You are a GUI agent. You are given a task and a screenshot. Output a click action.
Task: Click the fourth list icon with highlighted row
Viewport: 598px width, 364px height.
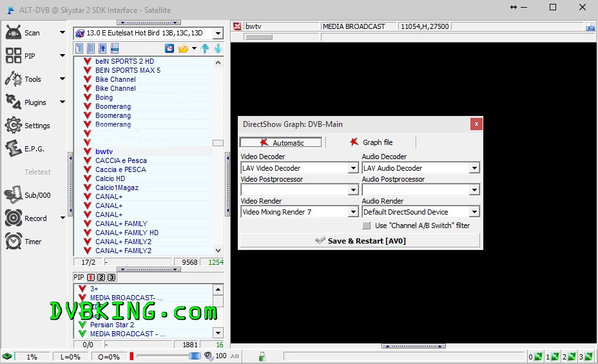coord(115,48)
